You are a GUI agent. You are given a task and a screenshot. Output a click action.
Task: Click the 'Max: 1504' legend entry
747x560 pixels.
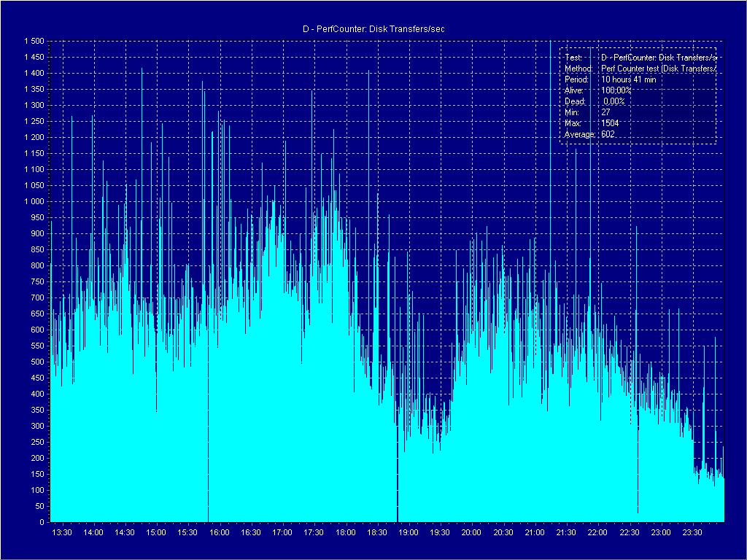click(x=592, y=123)
